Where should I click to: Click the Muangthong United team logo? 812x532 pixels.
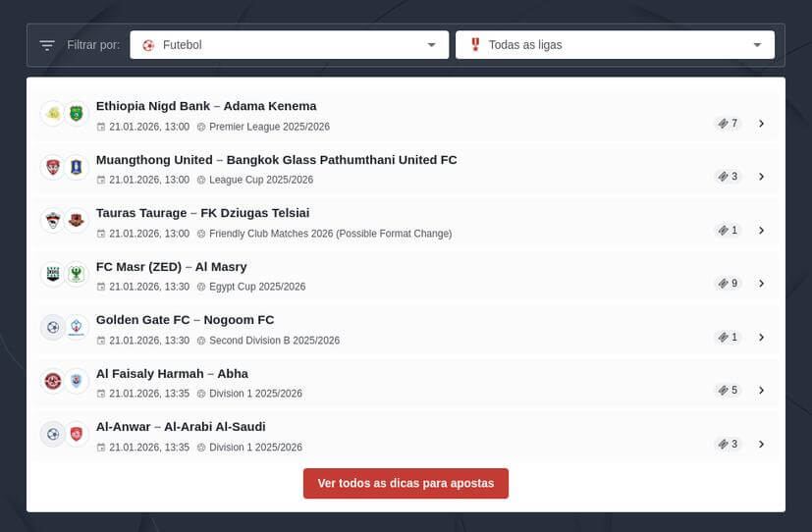(x=53, y=167)
